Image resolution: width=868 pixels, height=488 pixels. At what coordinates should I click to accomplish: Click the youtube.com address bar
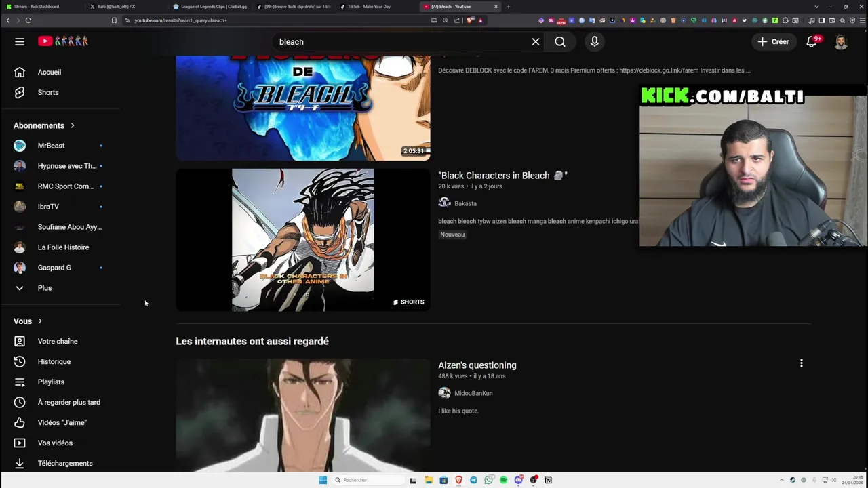point(278,20)
